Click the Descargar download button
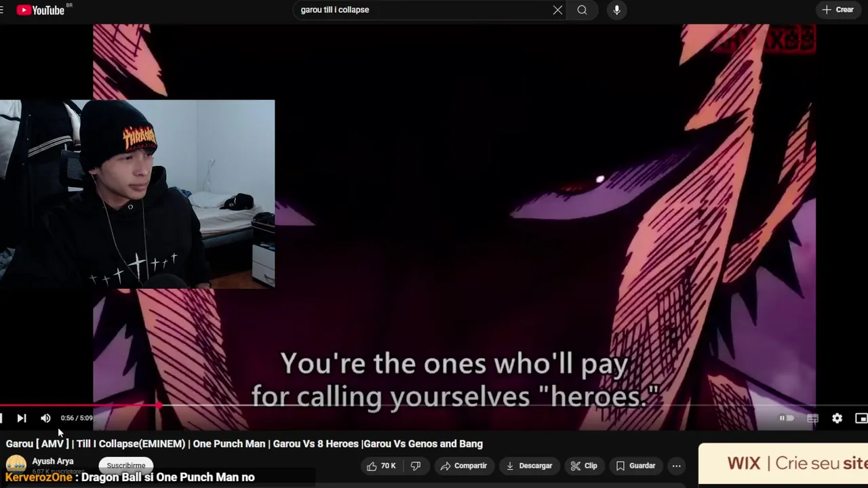Image resolution: width=868 pixels, height=488 pixels. coord(529,466)
